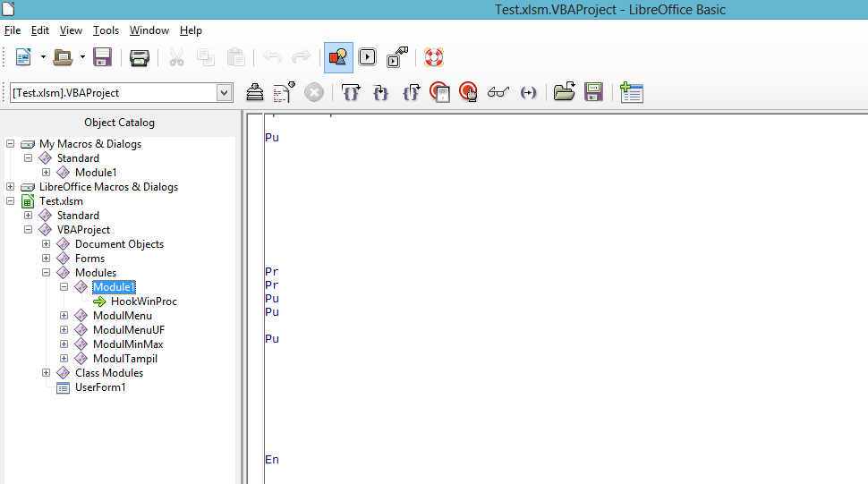This screenshot has width=868, height=484.
Task: Select HookWinProc procedure in tree
Action: 144,301
